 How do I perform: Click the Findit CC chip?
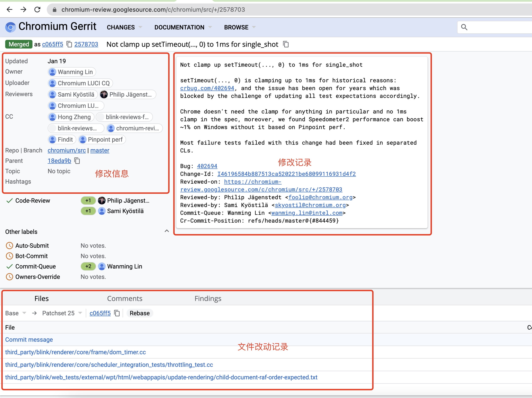62,139
